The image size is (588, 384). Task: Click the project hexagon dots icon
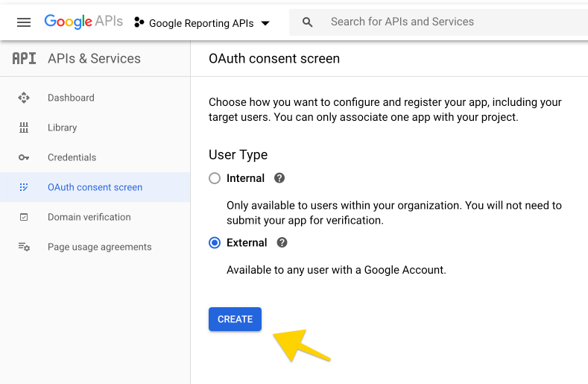pos(139,22)
